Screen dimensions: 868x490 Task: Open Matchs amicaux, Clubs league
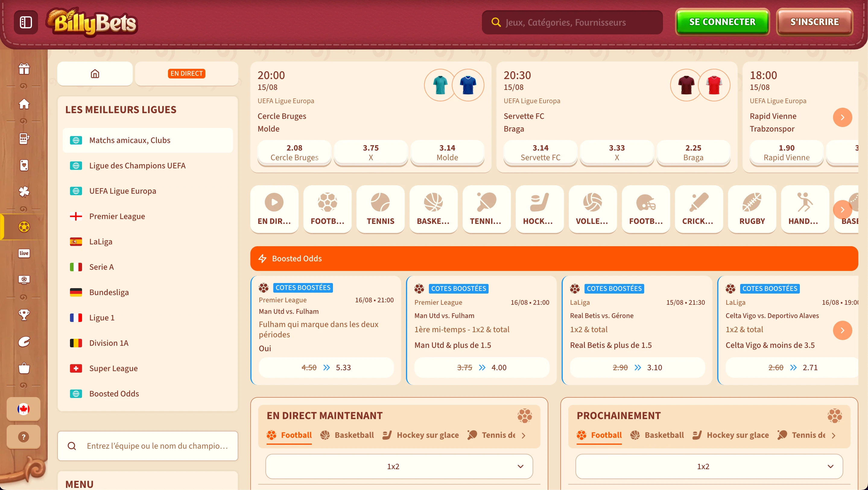coord(147,140)
